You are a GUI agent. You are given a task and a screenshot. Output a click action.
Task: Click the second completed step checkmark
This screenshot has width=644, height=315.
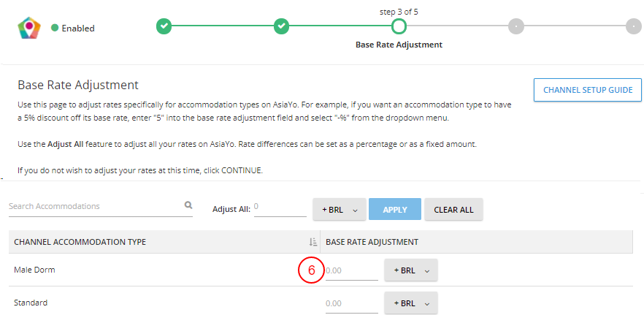click(x=281, y=27)
